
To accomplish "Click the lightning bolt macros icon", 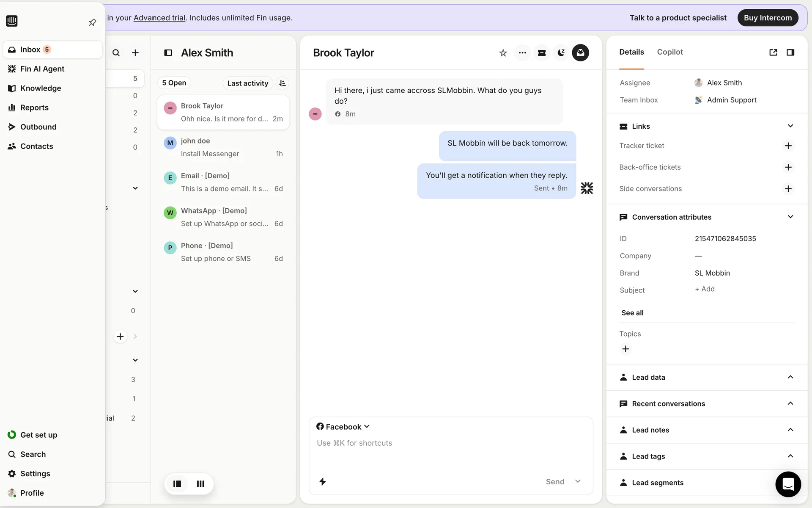I will [322, 481].
